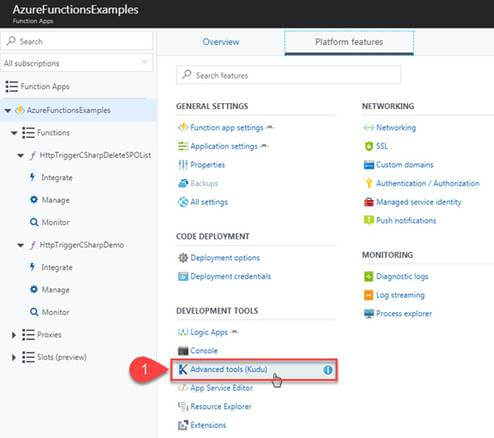
Task: Click magnifier icon for HttpTriggerCSharpDemo Monitor
Action: (34, 312)
